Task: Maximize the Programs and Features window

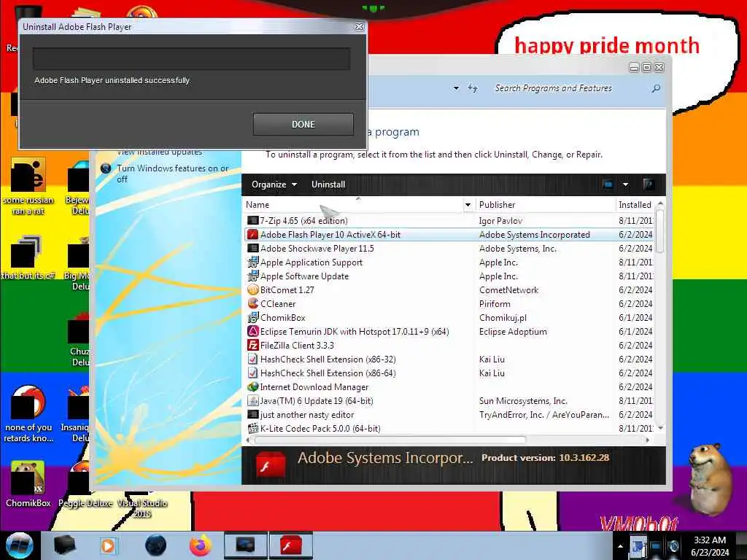Action: tap(646, 67)
